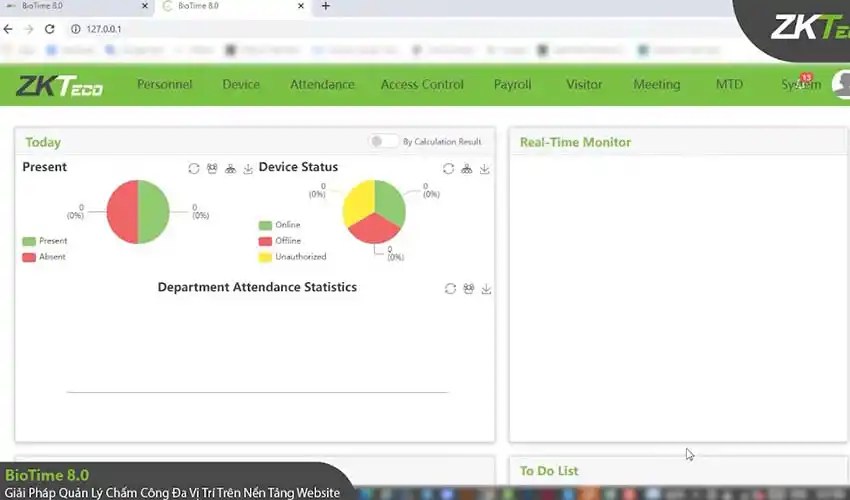
Task: Go to the Access Control module
Action: (x=422, y=85)
